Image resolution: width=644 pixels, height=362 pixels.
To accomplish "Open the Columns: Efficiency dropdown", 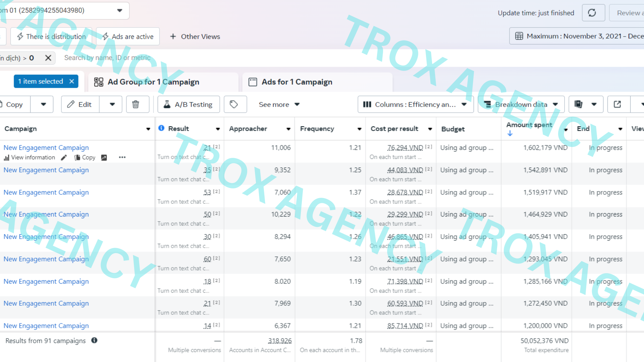I will 416,105.
